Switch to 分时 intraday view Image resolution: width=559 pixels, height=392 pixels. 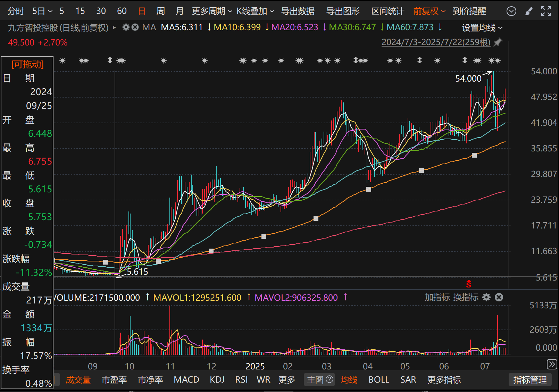click(x=16, y=11)
